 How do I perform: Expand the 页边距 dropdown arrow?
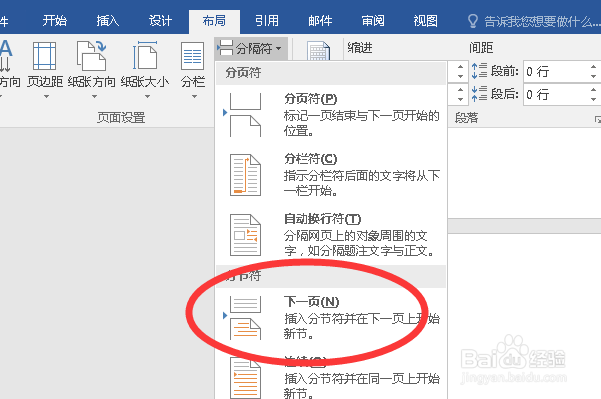46,97
